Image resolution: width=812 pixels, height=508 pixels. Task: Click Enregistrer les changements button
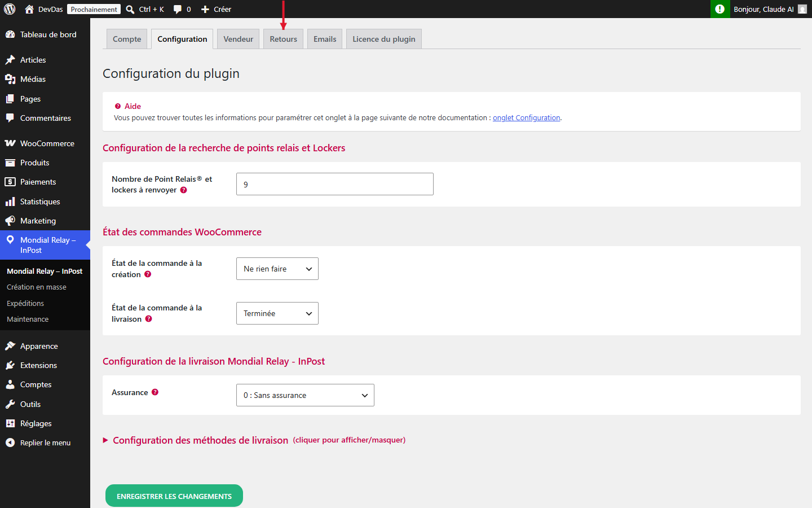point(174,496)
